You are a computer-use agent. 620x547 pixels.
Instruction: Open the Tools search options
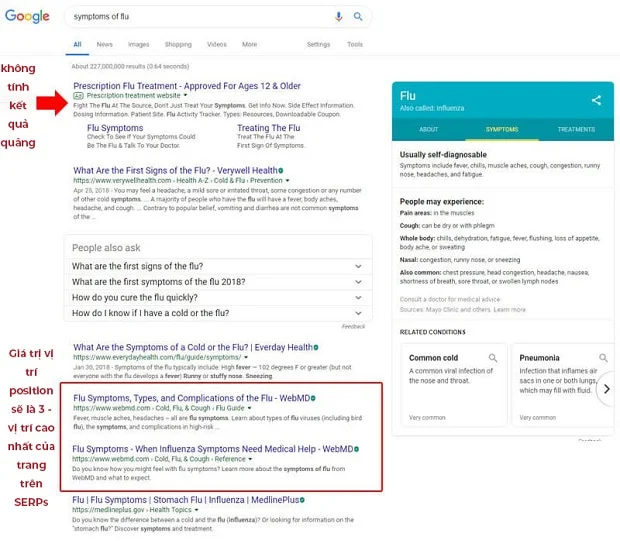[x=355, y=44]
